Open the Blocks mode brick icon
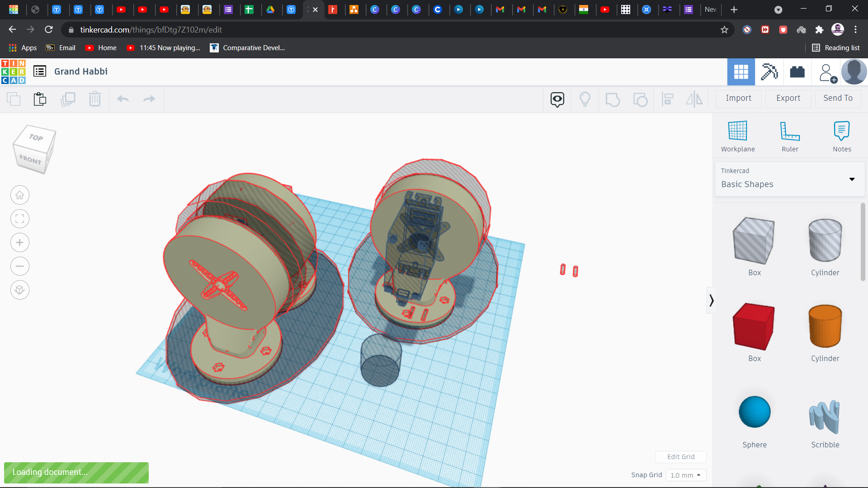This screenshot has width=868, height=488. (x=797, y=72)
